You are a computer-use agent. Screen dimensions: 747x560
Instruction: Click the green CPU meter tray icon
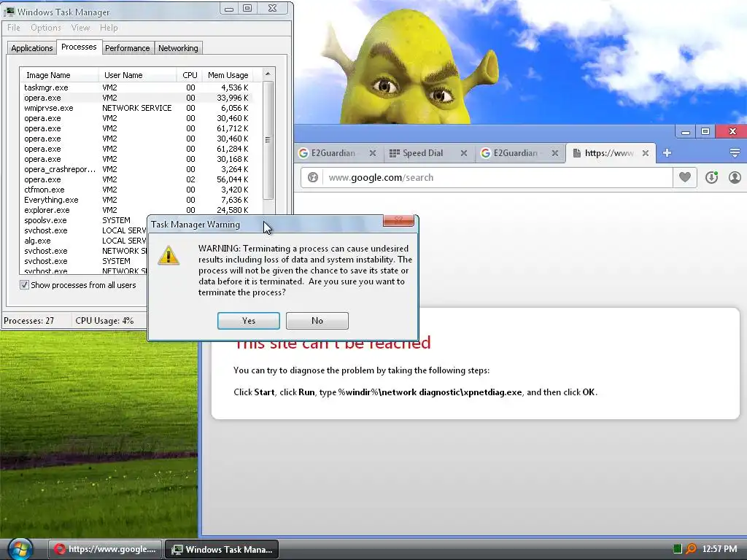coord(678,549)
